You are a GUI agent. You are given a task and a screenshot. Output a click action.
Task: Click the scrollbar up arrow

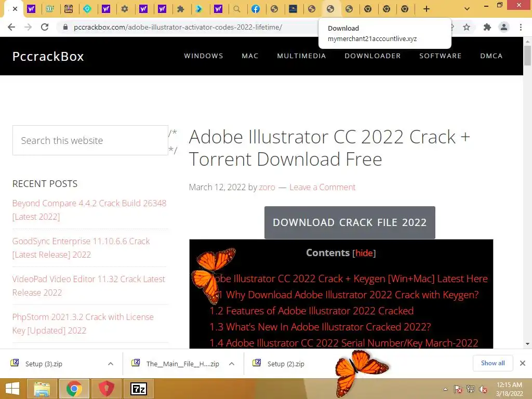(527, 41)
